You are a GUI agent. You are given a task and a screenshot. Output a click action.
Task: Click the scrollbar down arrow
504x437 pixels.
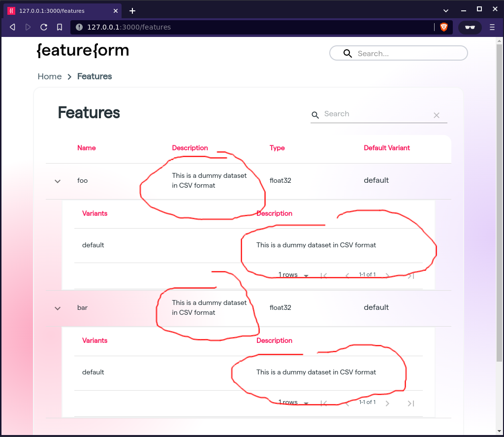(x=499, y=431)
